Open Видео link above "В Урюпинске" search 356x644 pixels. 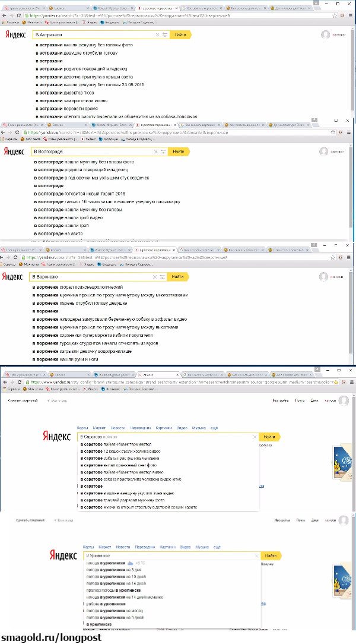(x=185, y=547)
